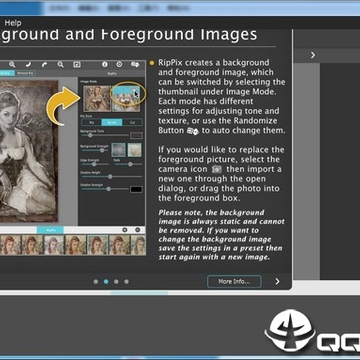Select the third page indicator dot
Viewport: 360px width, 360px height.
pos(116,282)
